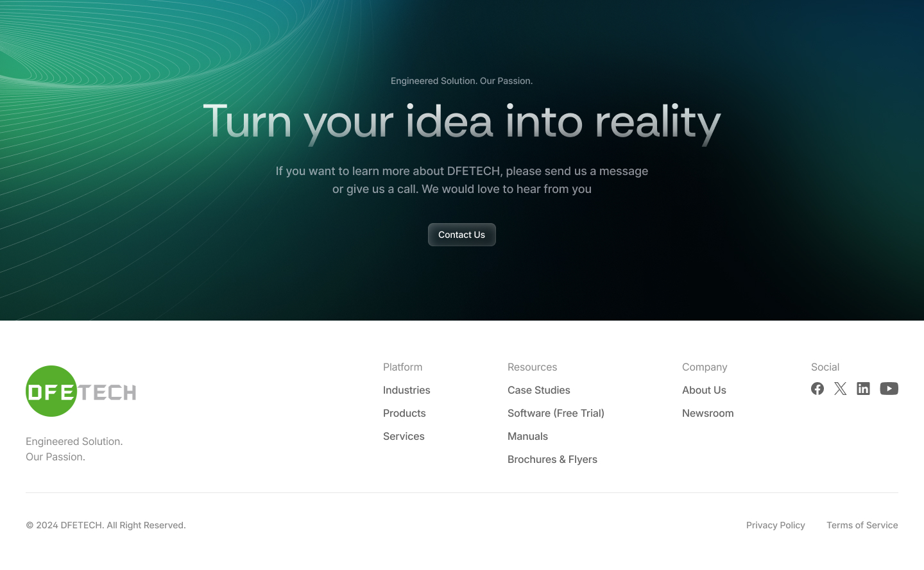924x570 pixels.
Task: Click the Social column heading
Action: click(825, 367)
